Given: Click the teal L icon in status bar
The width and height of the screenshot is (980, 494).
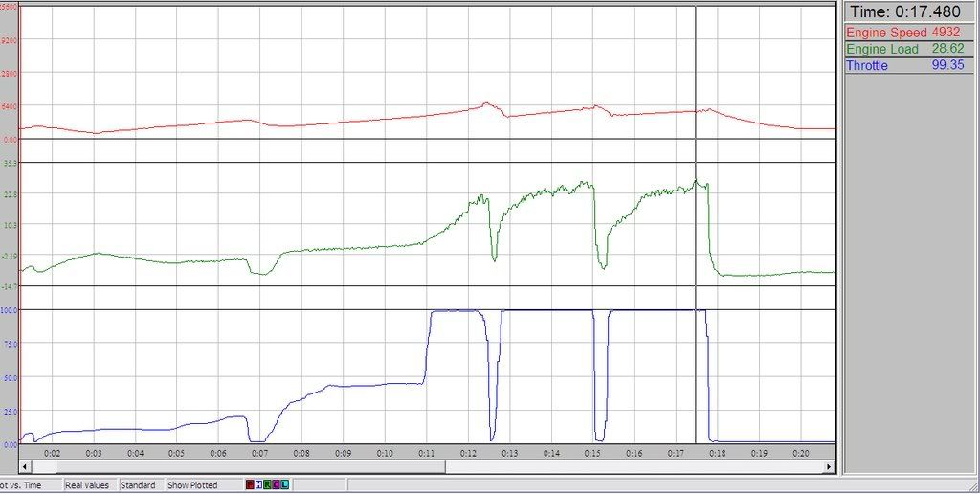Looking at the screenshot, I should (x=285, y=485).
